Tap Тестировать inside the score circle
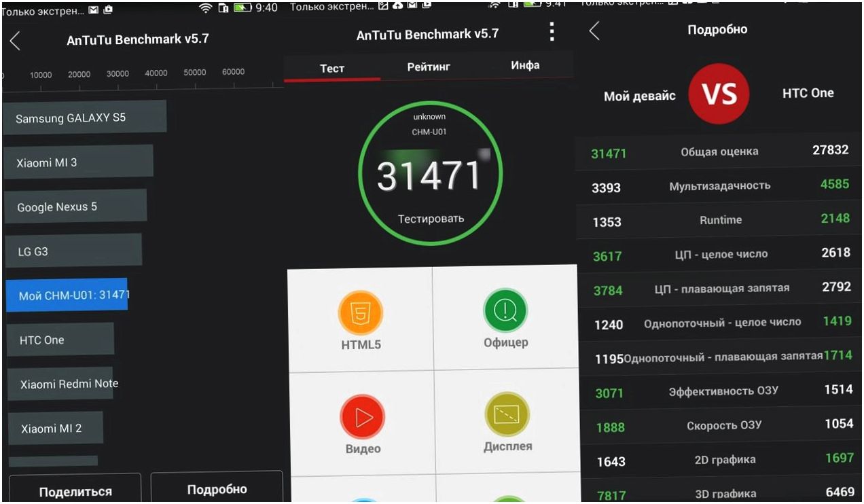 [431, 219]
